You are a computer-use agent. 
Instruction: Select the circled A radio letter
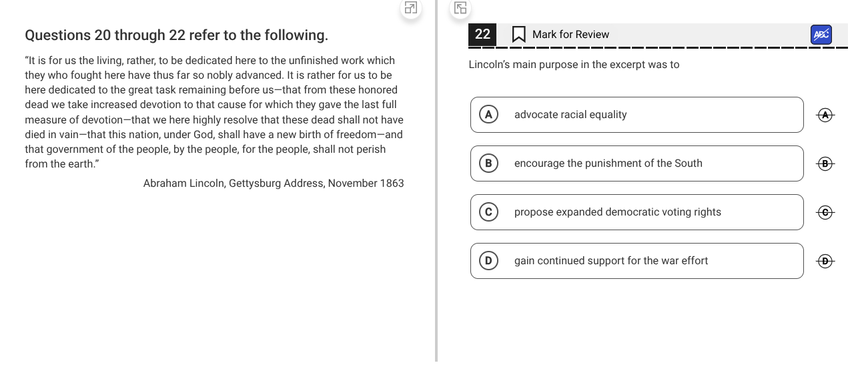tap(488, 115)
